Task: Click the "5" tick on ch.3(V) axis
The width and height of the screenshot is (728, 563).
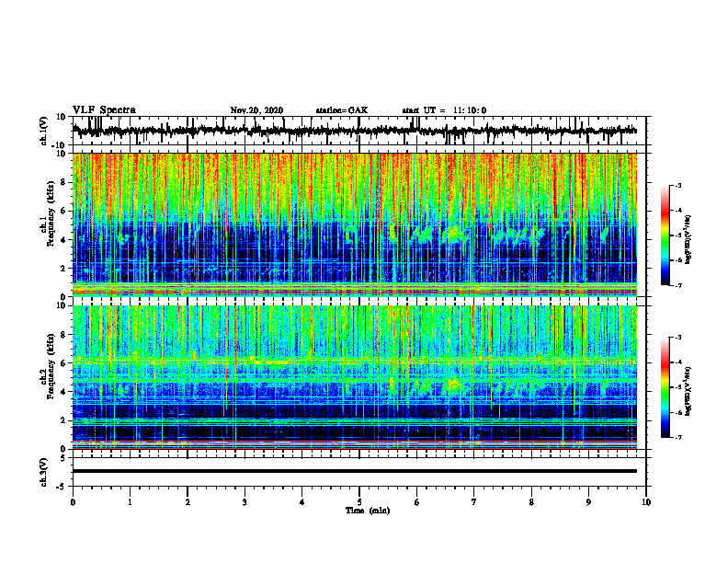Action: coord(63,458)
